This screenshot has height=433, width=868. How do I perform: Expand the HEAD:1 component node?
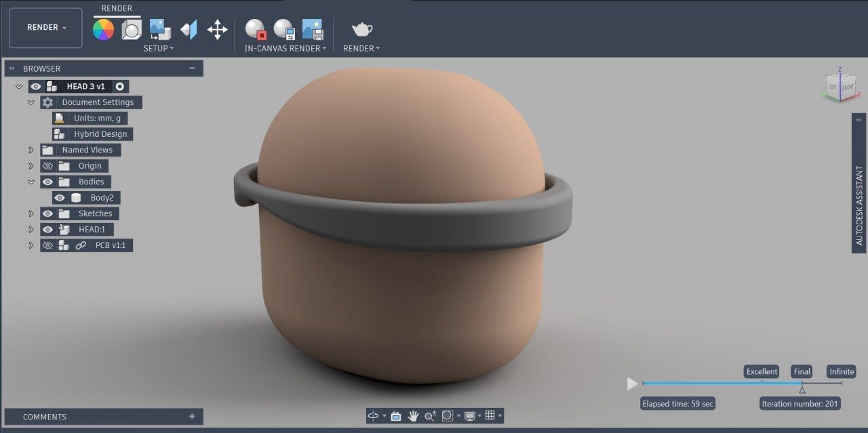(x=31, y=229)
